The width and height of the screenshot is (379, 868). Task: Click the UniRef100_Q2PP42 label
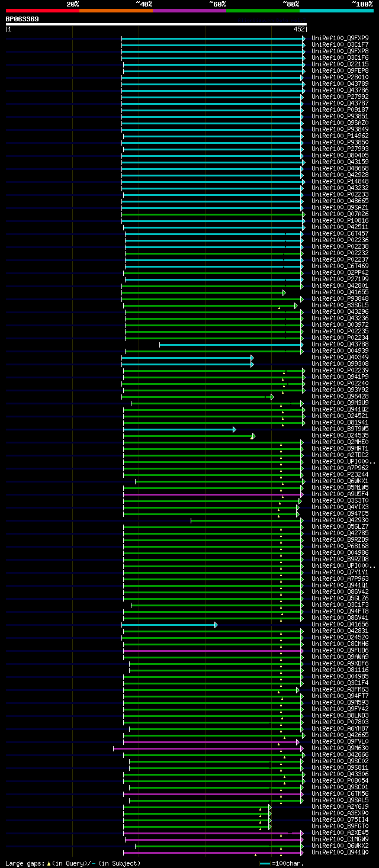pos(340,272)
